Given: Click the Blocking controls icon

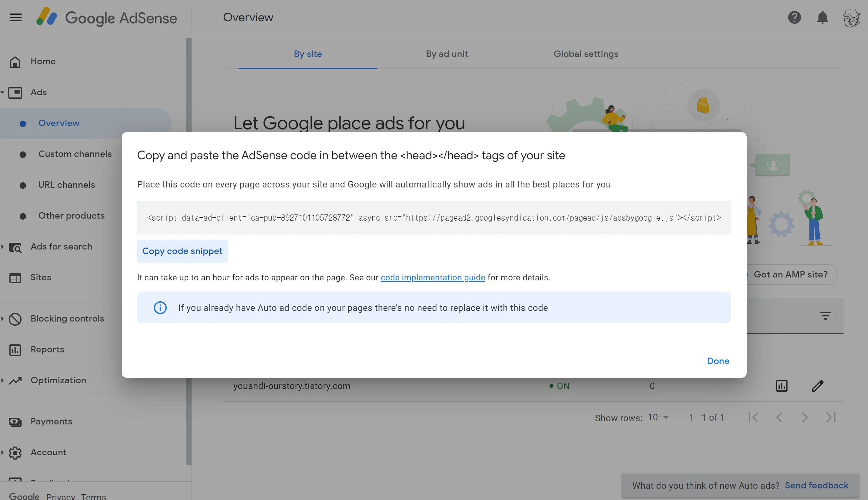Looking at the screenshot, I should pos(15,319).
